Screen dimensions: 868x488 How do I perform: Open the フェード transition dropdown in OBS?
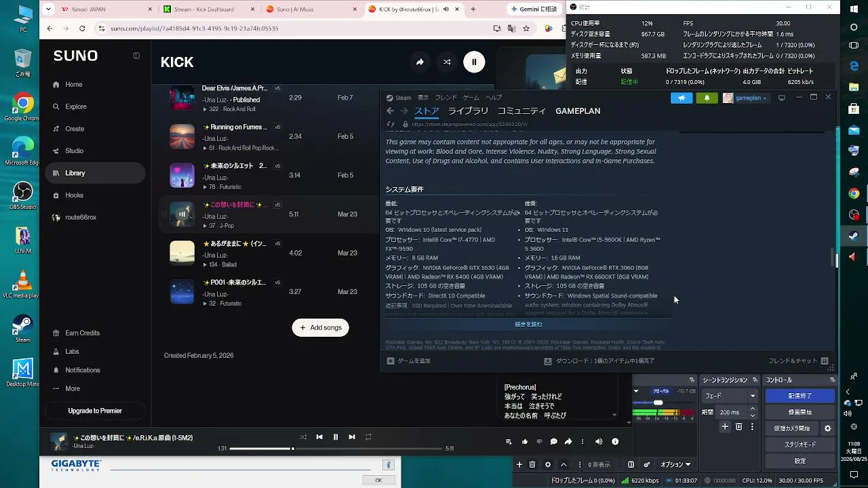(x=730, y=396)
